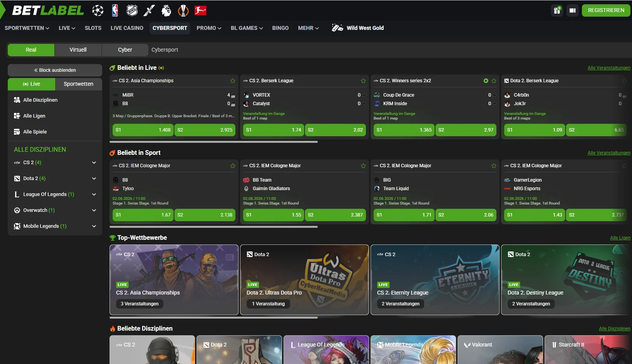This screenshot has height=364, width=632.
Task: Open the bet slip ticket icon
Action: click(x=573, y=10)
